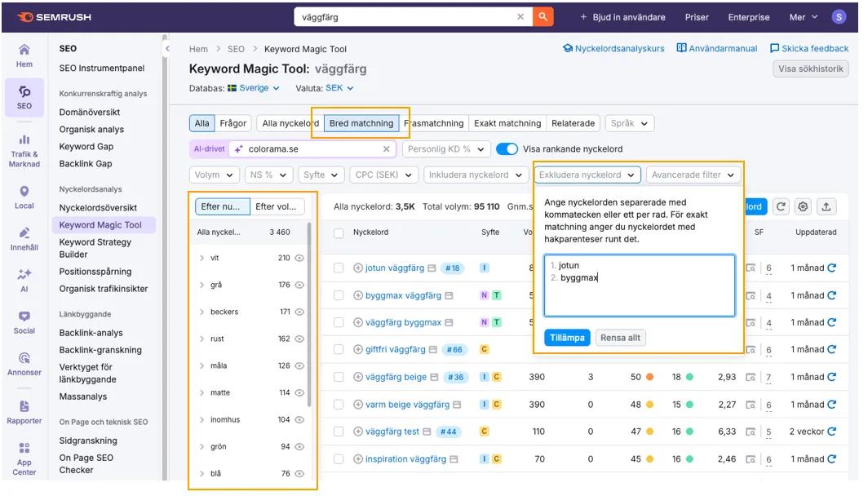Expand the rust keyword group
This screenshot has height=496, width=868.
201,339
